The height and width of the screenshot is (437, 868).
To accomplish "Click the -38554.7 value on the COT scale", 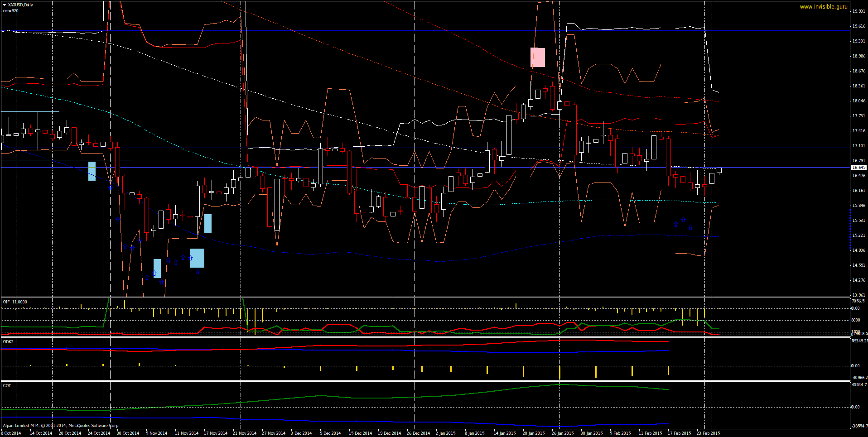I will coord(859,426).
